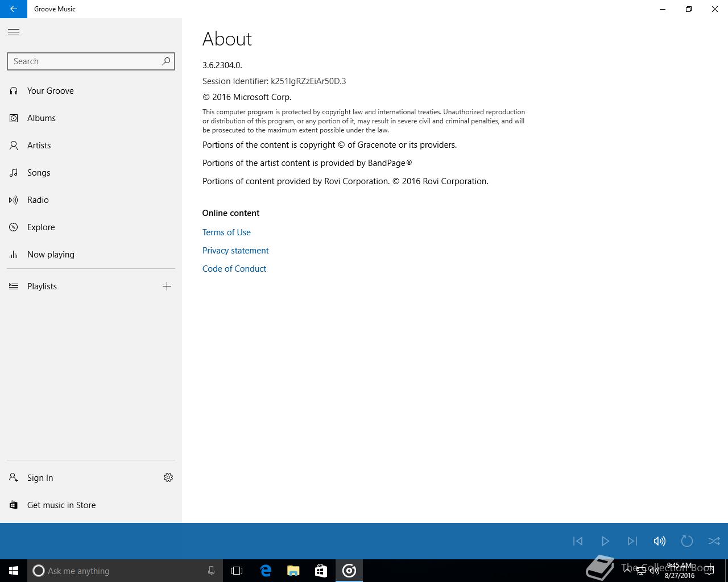Open settings gear icon
The height and width of the screenshot is (582, 728).
(x=168, y=478)
